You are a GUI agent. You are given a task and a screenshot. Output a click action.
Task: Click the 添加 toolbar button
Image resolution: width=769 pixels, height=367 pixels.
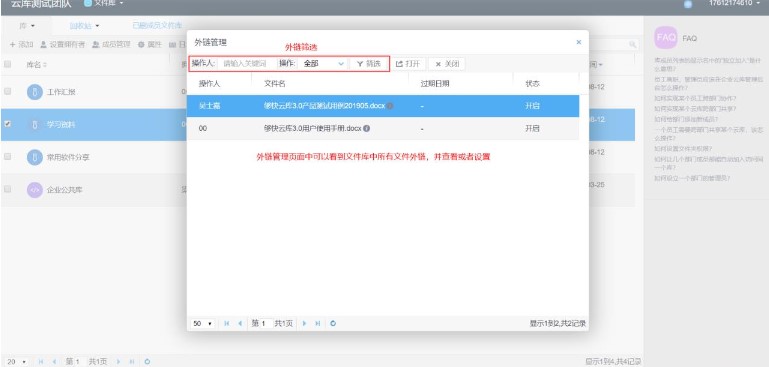22,45
